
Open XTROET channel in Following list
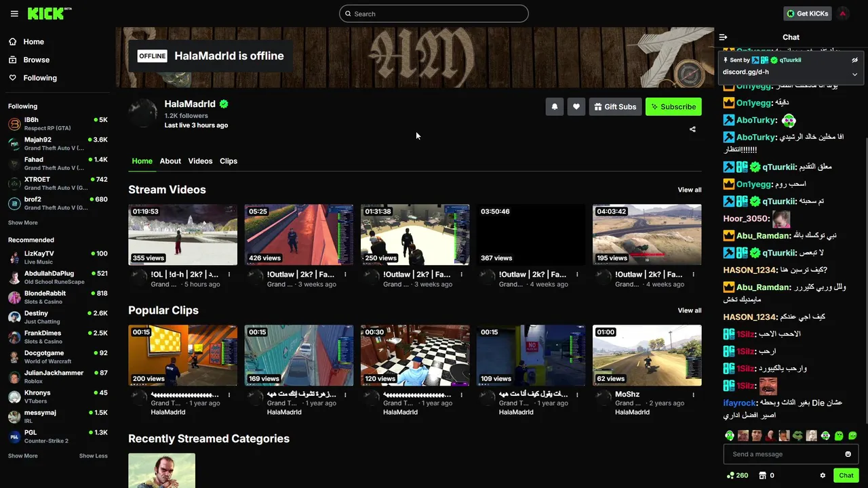coord(58,184)
